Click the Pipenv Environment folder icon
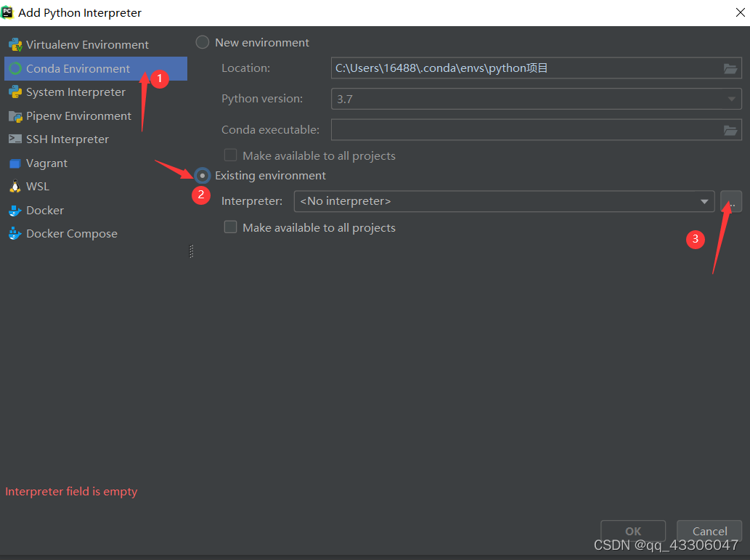The image size is (750, 560). point(15,115)
